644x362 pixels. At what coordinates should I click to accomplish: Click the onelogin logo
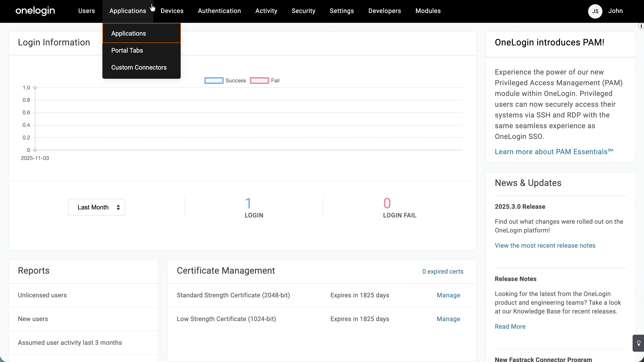(35, 11)
